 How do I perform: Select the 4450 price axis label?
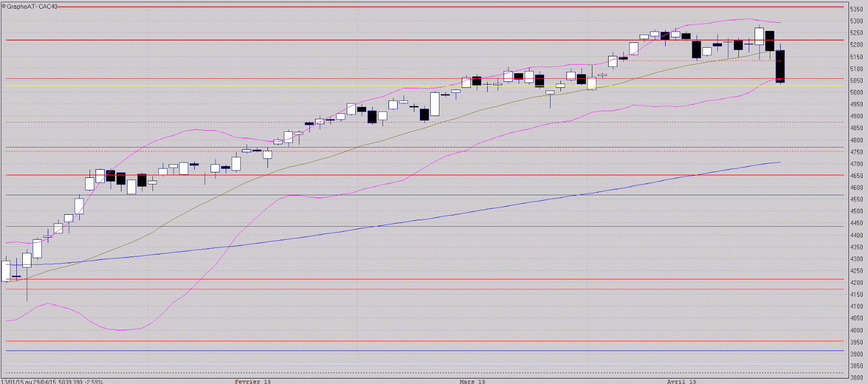point(856,223)
